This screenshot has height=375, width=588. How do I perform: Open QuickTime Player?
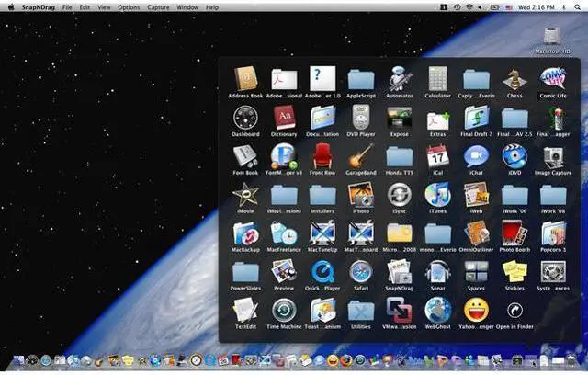[x=322, y=272]
